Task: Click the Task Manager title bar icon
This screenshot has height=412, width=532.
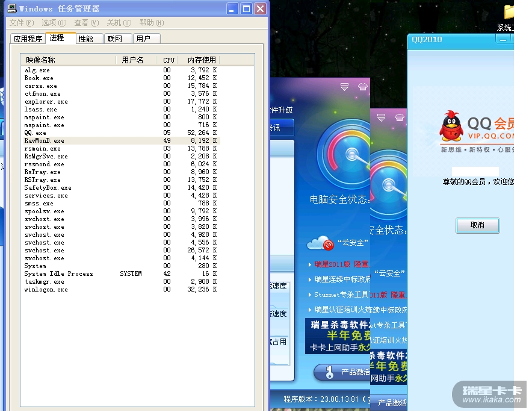Action: (12, 8)
